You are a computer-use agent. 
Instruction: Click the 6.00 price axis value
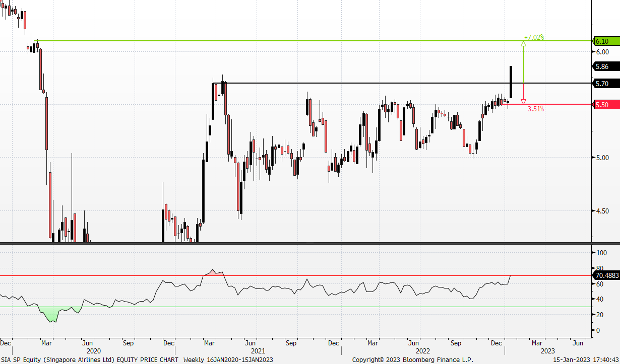click(602, 52)
